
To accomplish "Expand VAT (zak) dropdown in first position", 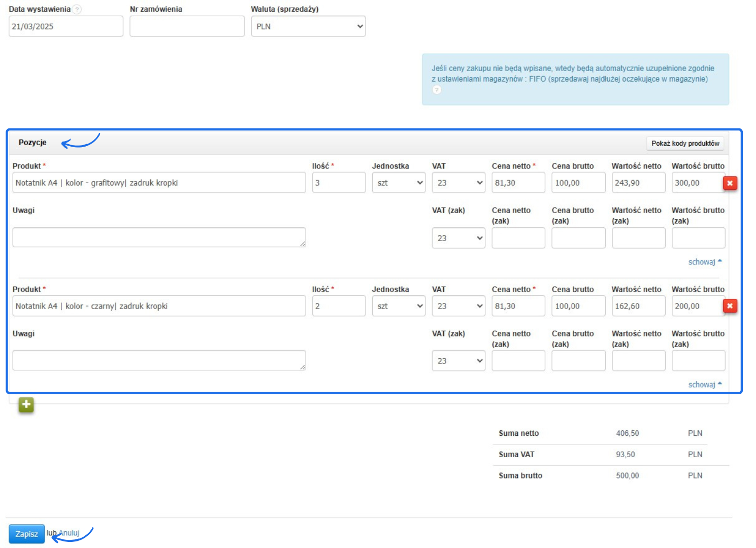I will point(458,238).
